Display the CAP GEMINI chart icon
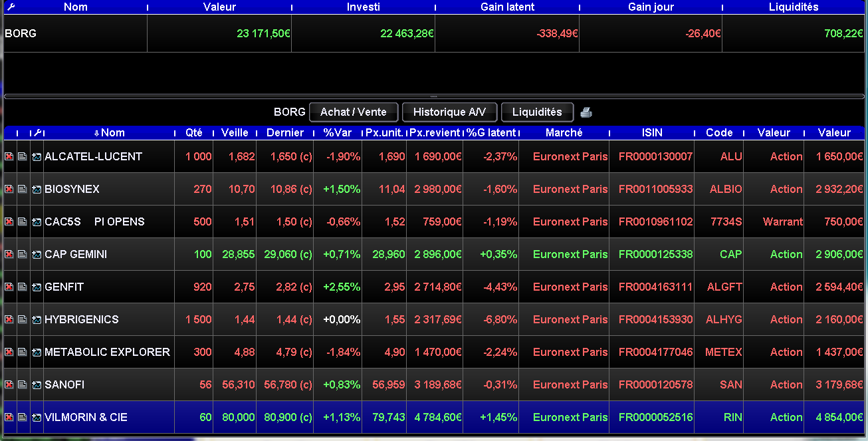868x441 pixels. (37, 254)
